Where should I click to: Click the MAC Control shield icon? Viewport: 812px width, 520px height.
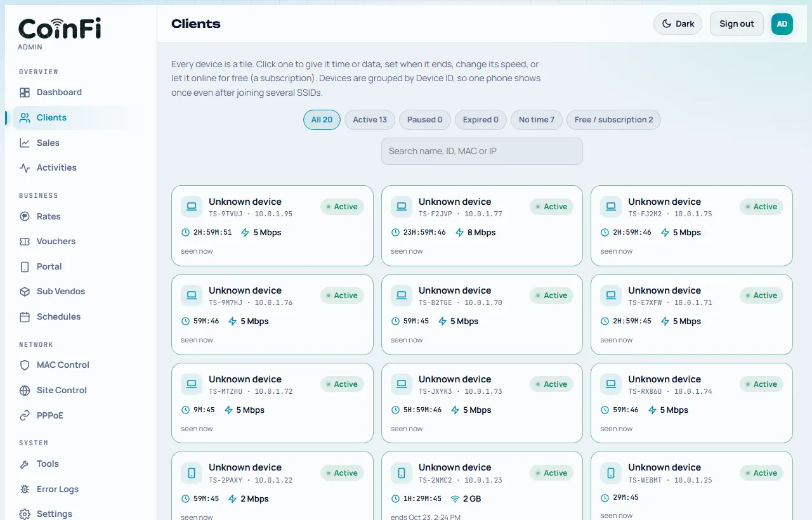click(25, 365)
